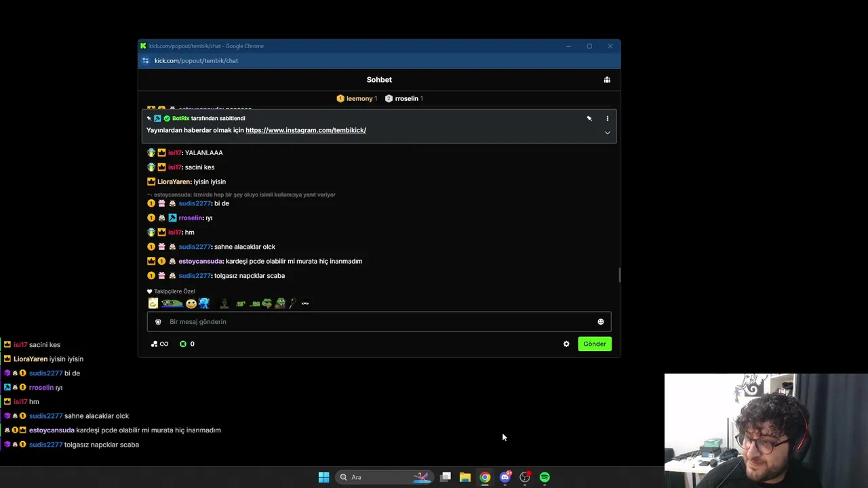Open the gift subs leaderboard icon

click(x=607, y=80)
